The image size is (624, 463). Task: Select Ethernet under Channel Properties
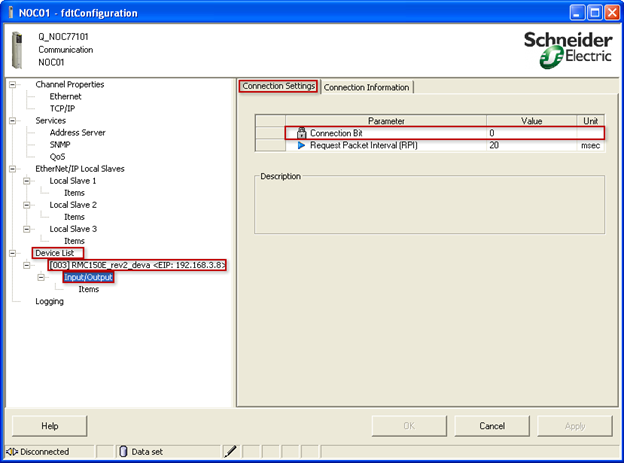tap(65, 96)
